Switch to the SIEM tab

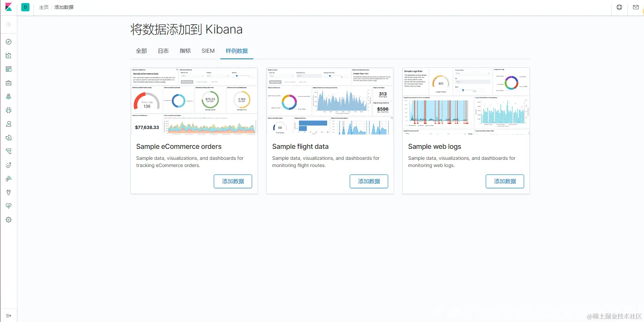[x=208, y=51]
